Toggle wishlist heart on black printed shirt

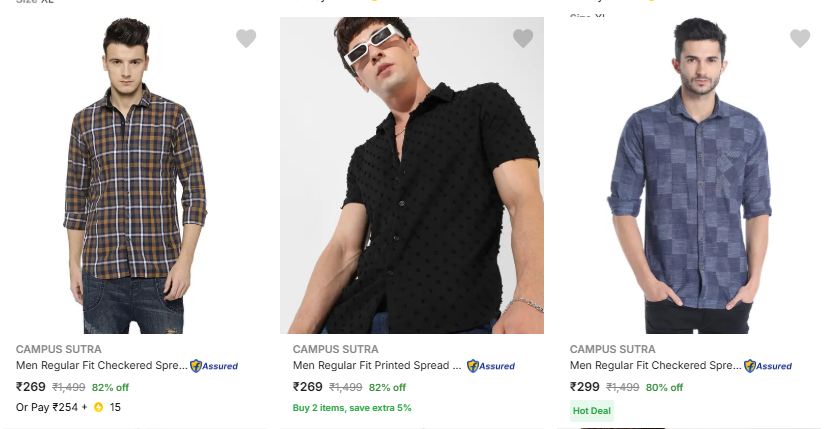point(523,38)
